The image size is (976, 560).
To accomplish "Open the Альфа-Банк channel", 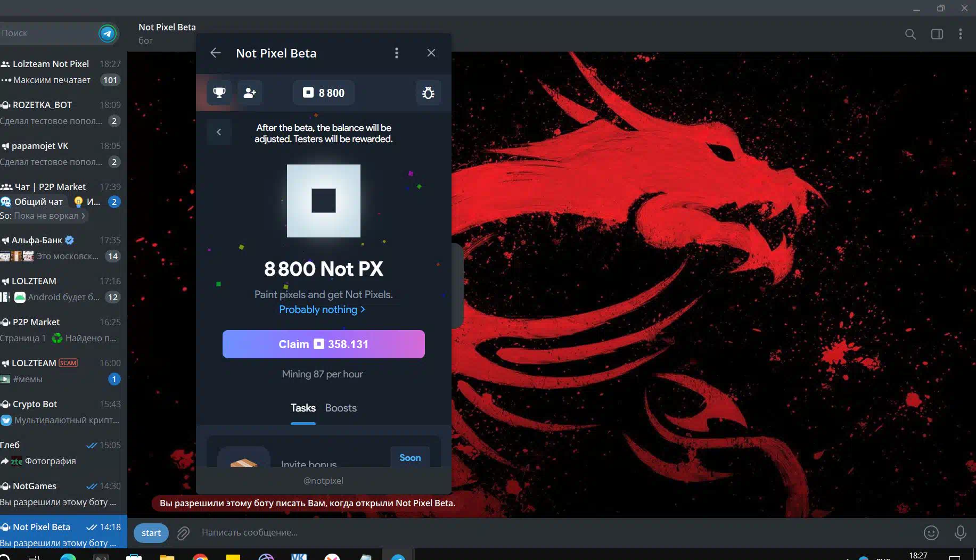I will (63, 248).
